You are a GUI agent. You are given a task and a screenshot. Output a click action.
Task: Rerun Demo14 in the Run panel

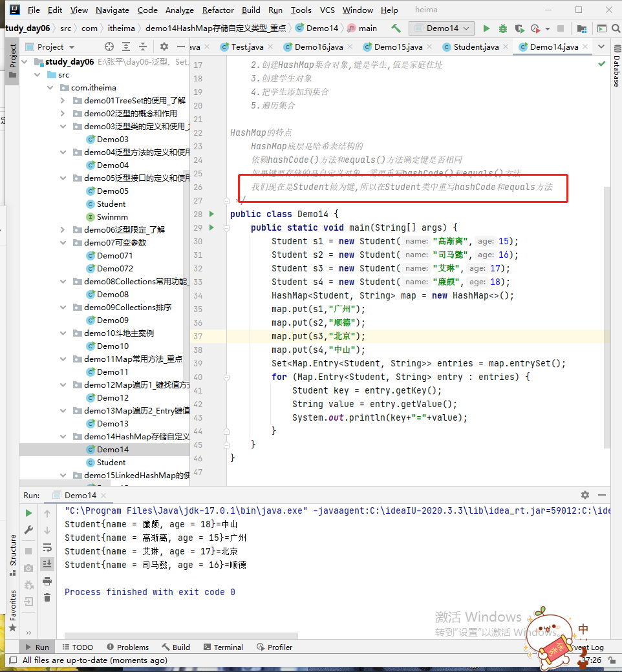coord(28,513)
